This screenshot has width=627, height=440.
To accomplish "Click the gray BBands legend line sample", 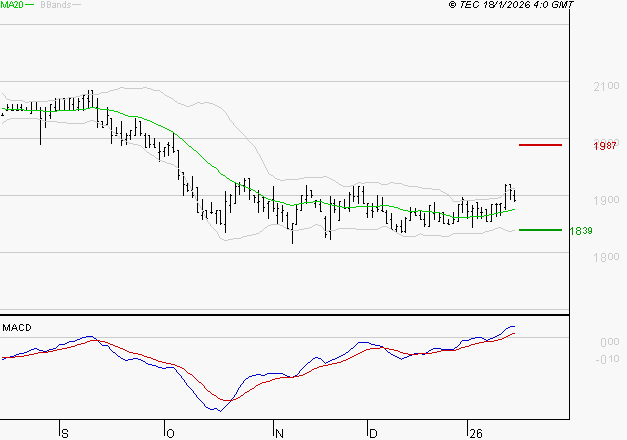I will point(77,5).
